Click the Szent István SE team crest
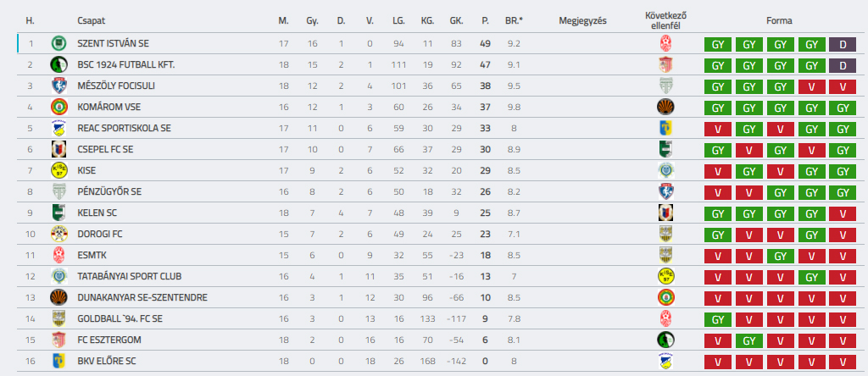This screenshot has width=868, height=376. 58,43
